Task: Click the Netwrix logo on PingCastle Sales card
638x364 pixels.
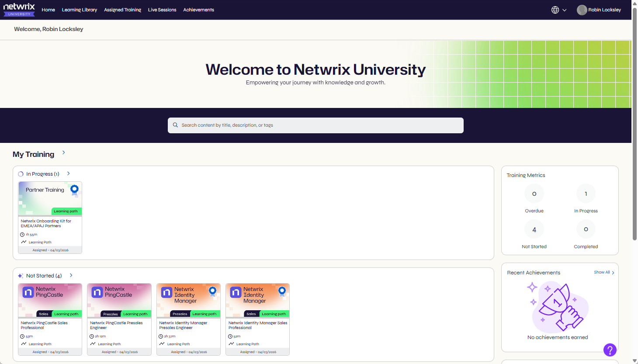Action: (28, 292)
